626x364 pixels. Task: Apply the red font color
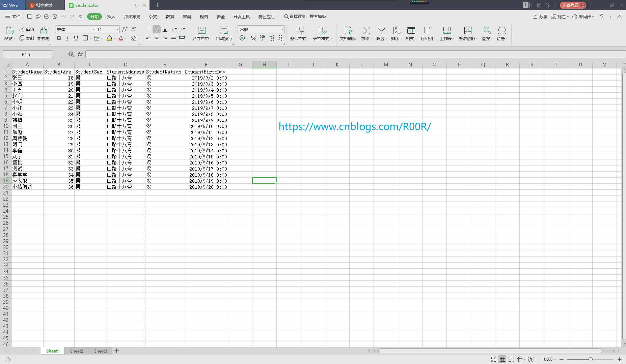pos(121,38)
